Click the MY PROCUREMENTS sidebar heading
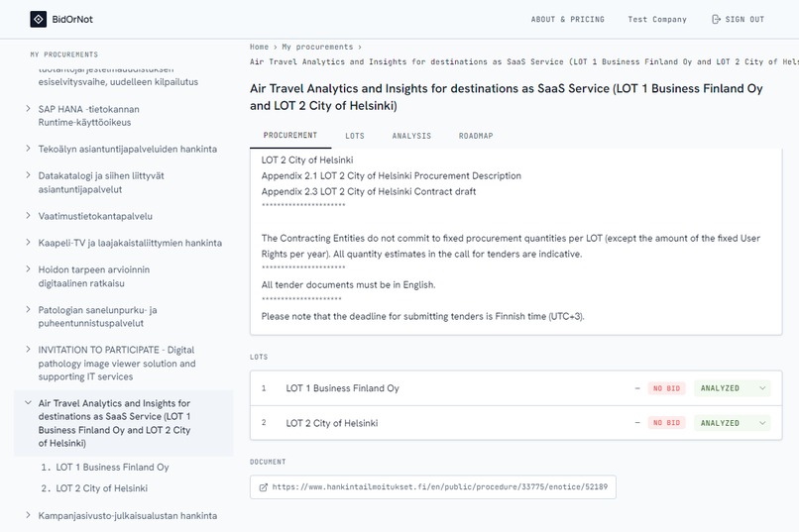Screen dimensions: 799x532 pyautogui.click(x=64, y=54)
